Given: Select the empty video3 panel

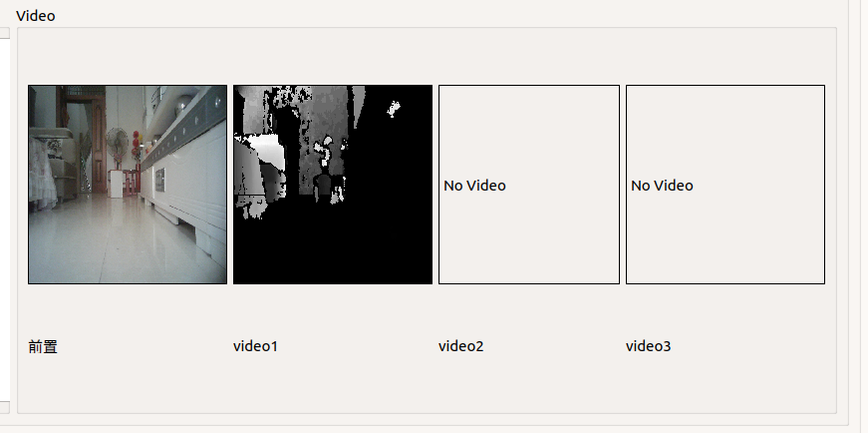Looking at the screenshot, I should [x=725, y=185].
